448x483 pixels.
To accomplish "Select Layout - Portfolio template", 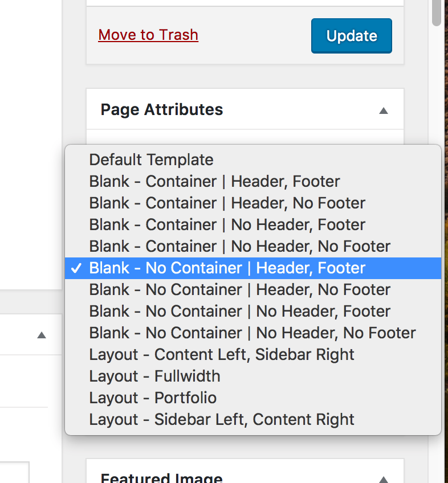I will 153,398.
